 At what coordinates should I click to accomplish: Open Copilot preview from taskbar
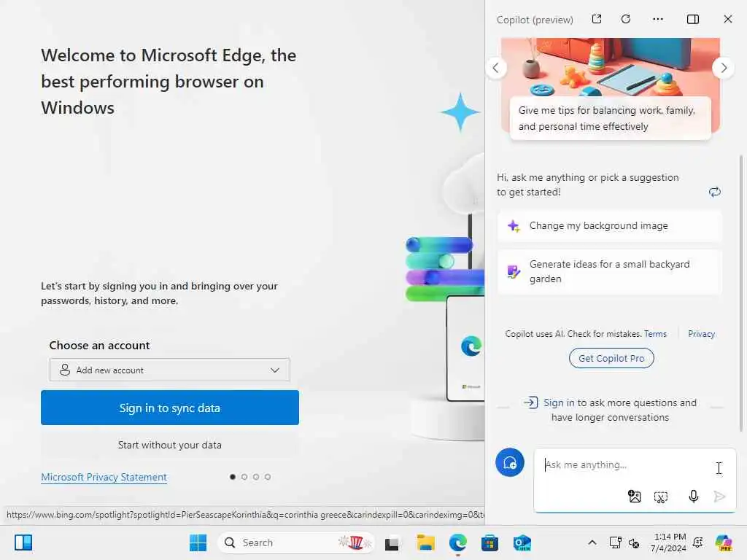click(724, 542)
